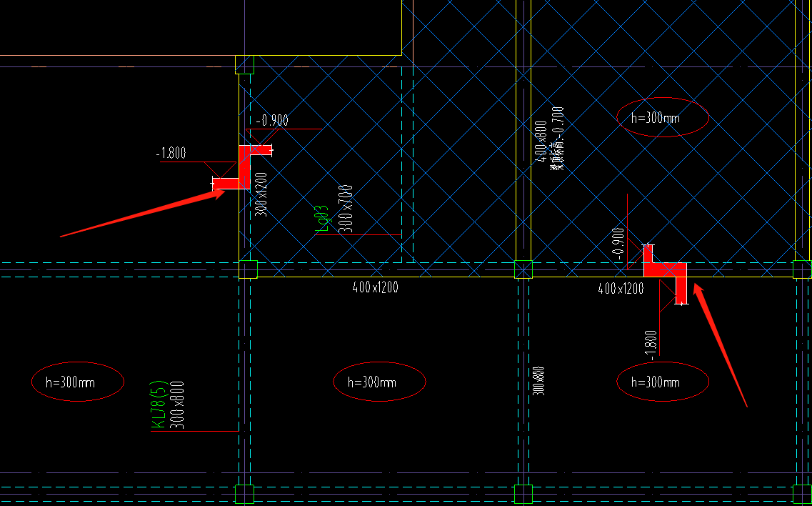Click the 300x700 dimension beside Lg03

coord(346,209)
